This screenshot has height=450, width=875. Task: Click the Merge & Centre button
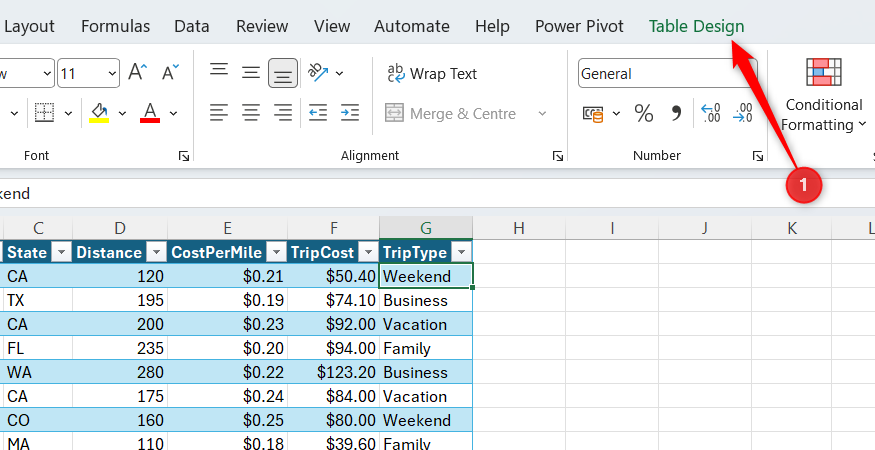click(x=450, y=114)
